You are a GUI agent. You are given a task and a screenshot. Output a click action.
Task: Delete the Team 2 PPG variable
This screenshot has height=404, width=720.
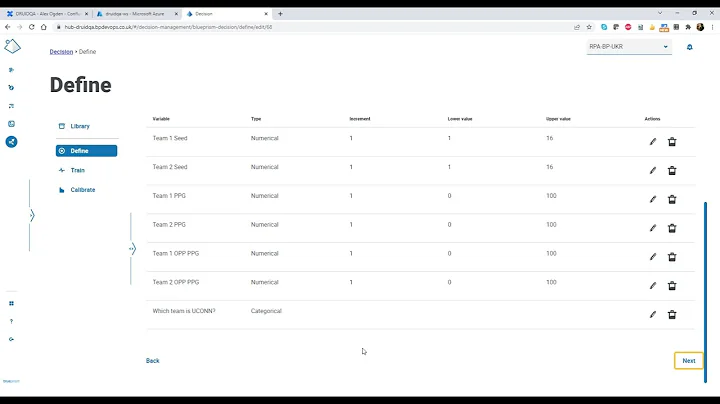[x=672, y=228]
